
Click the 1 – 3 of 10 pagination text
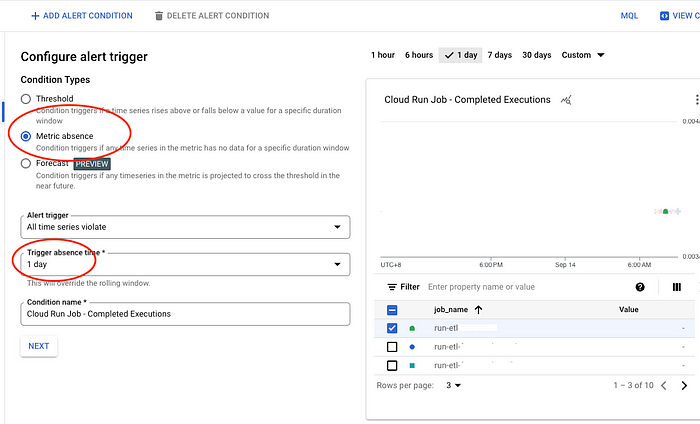(633, 385)
